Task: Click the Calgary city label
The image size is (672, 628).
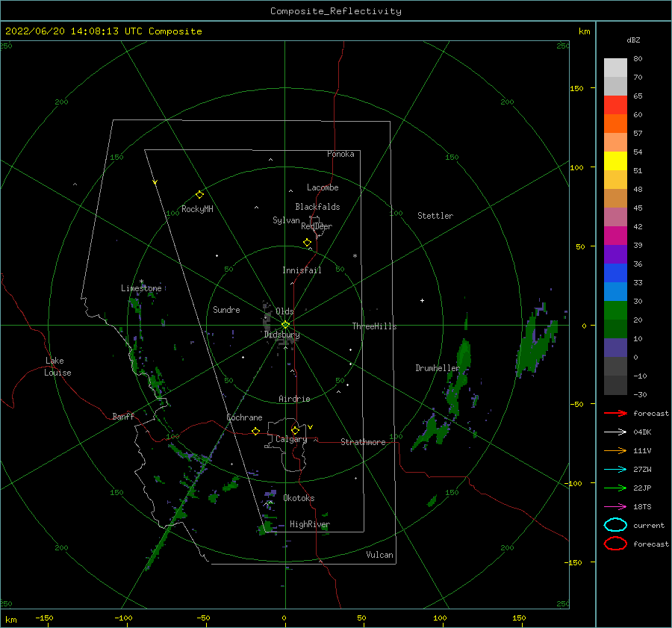Action: 291,439
